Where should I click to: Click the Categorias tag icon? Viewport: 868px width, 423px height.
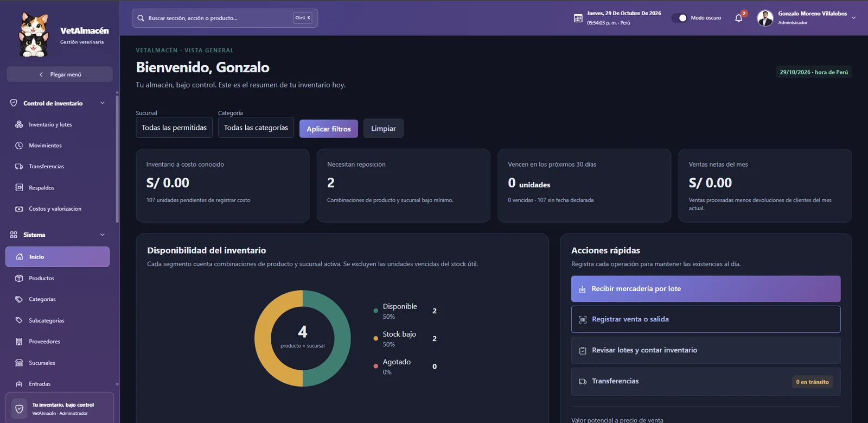click(19, 299)
